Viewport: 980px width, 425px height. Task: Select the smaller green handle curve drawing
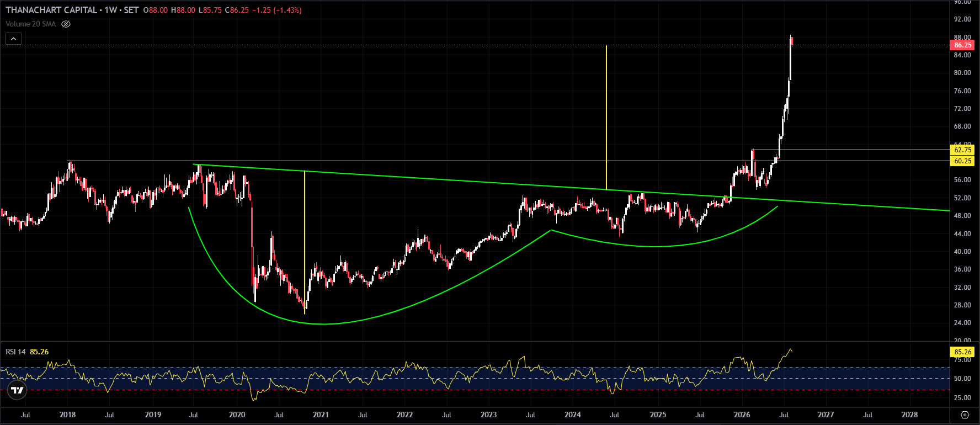click(654, 246)
